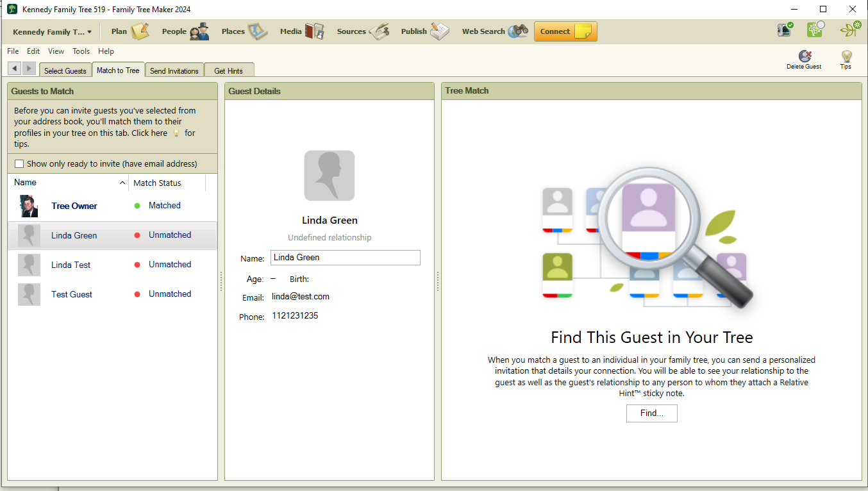The height and width of the screenshot is (491, 868).
Task: Go back with the left arrow button
Action: pos(14,68)
